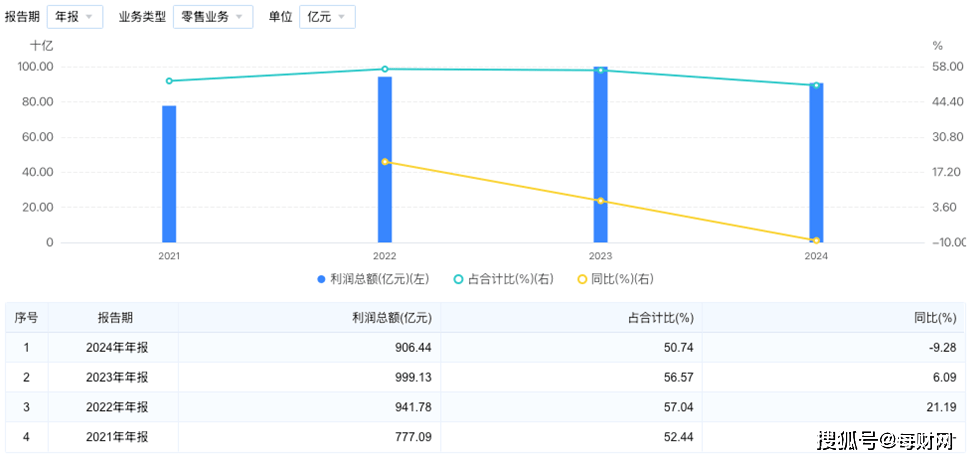Open the 亿元 unit dropdown
The width and height of the screenshot is (975, 462).
click(x=326, y=17)
